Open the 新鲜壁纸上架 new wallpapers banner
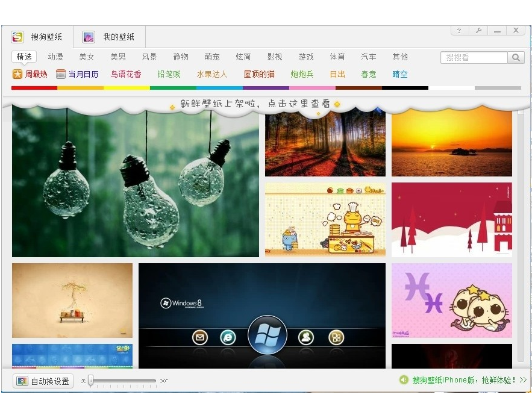 pos(254,104)
